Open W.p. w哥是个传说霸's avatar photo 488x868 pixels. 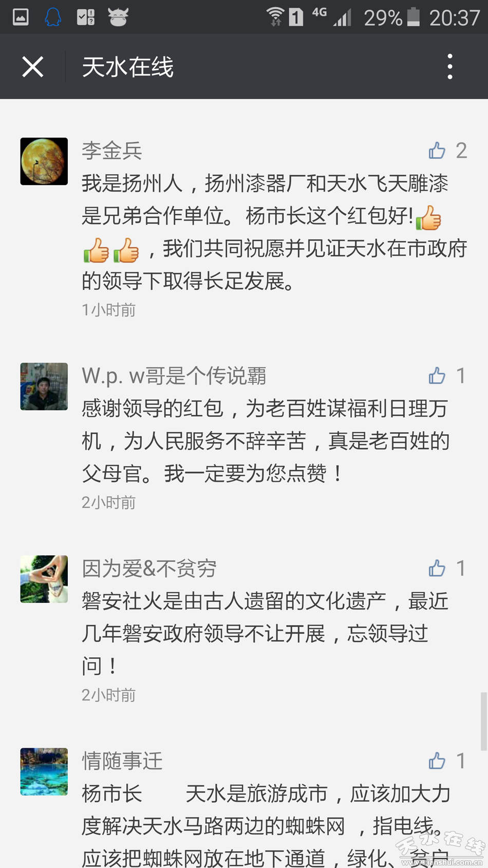[x=44, y=386]
